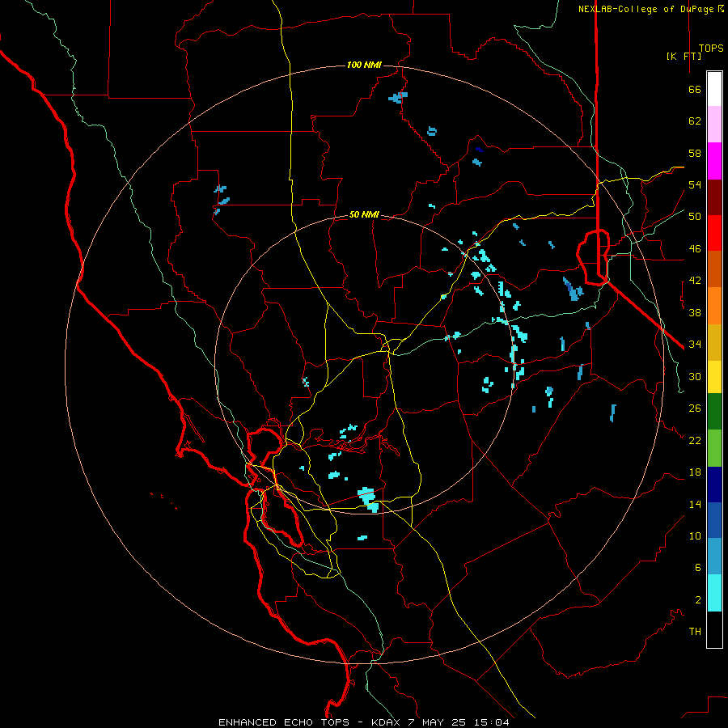Pick the burnt orange legend swatch
Image resolution: width=728 pixels, height=728 pixels.
click(x=714, y=269)
